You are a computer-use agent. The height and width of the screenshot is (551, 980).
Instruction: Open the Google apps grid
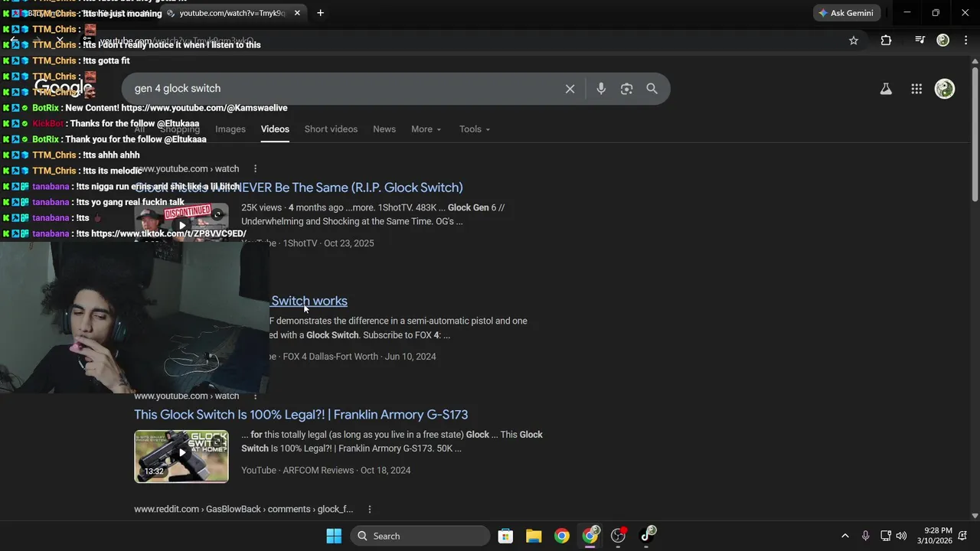click(916, 89)
